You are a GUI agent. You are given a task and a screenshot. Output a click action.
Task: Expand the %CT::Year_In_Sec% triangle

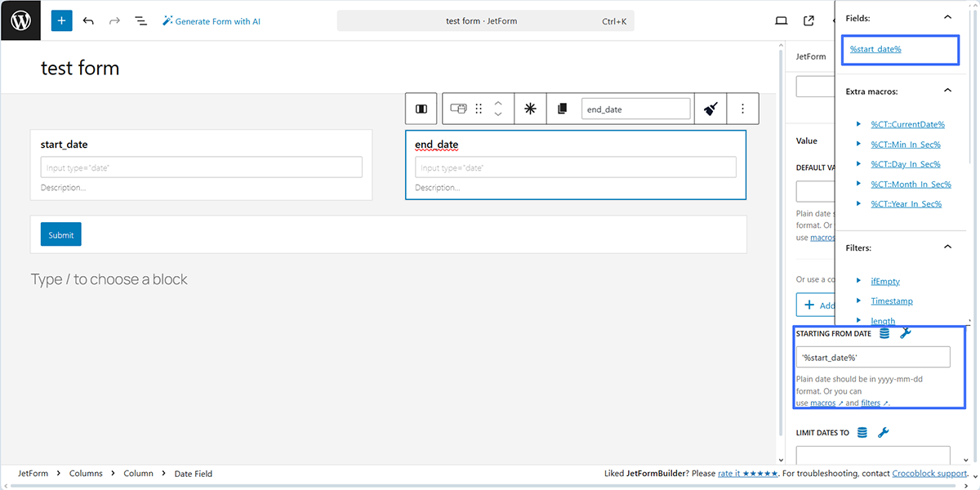click(x=859, y=203)
